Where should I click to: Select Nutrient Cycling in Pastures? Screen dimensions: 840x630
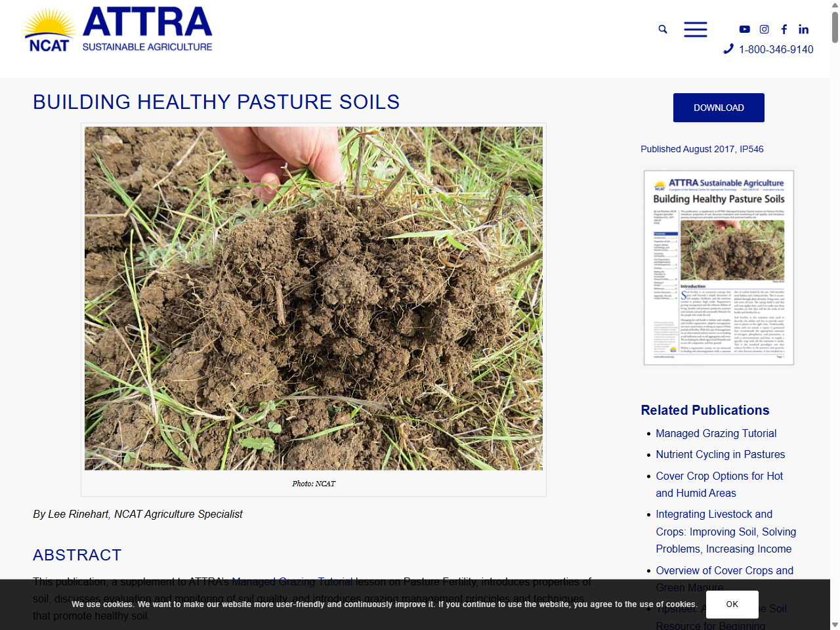[x=720, y=454]
